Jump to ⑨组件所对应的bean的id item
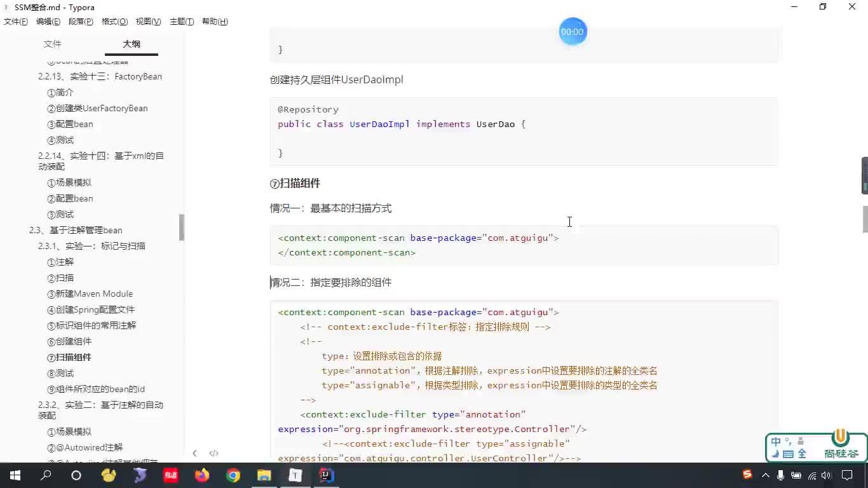Image resolution: width=868 pixels, height=488 pixels. coord(96,389)
